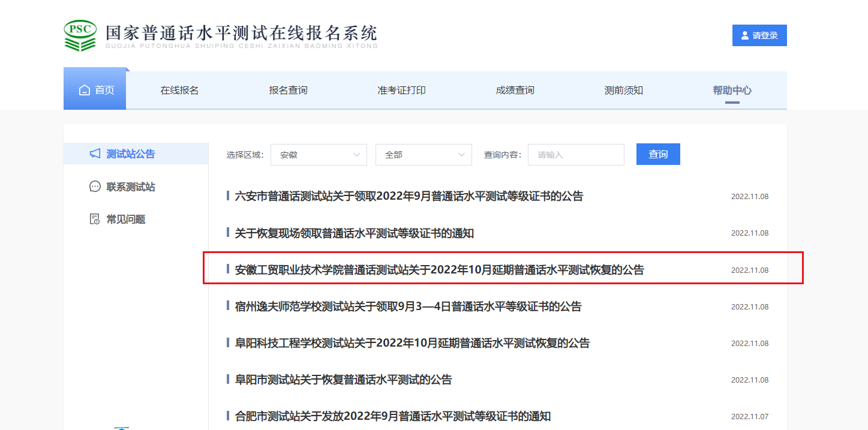Open 宿州逸夫师范学校 certificate announcement
Image resolution: width=868 pixels, height=430 pixels.
click(x=409, y=306)
